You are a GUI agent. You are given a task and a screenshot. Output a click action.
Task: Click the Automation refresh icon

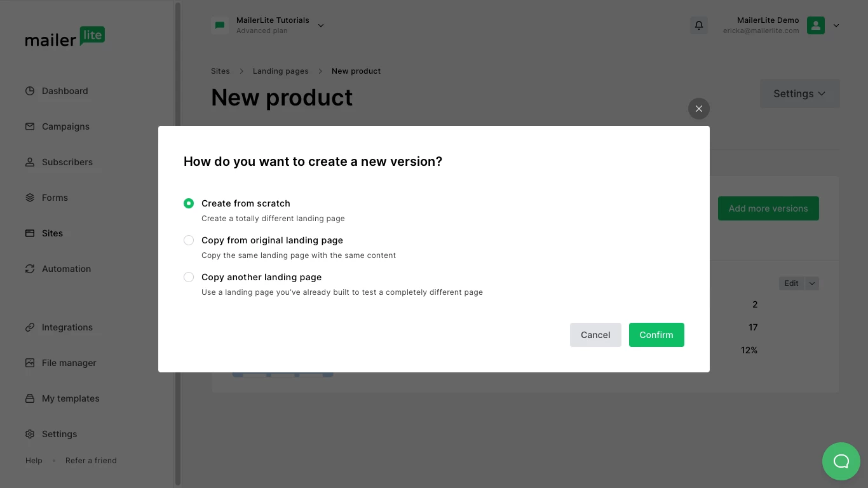tap(30, 269)
